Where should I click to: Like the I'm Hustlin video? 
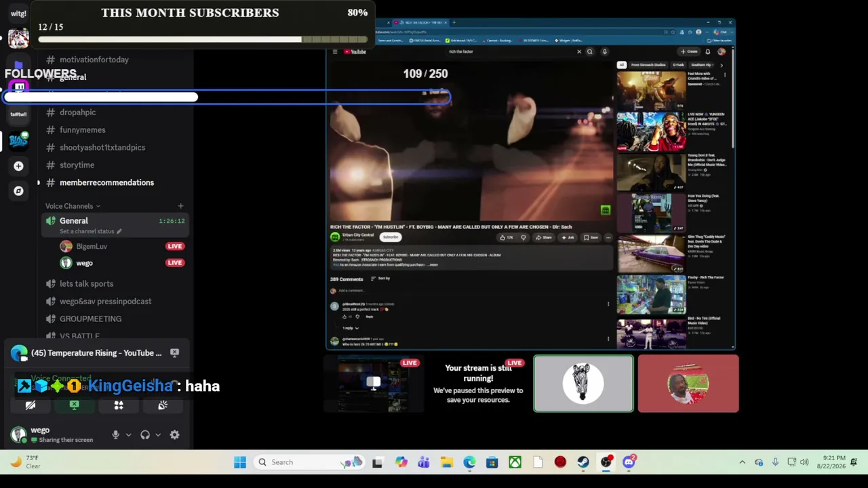coord(505,238)
